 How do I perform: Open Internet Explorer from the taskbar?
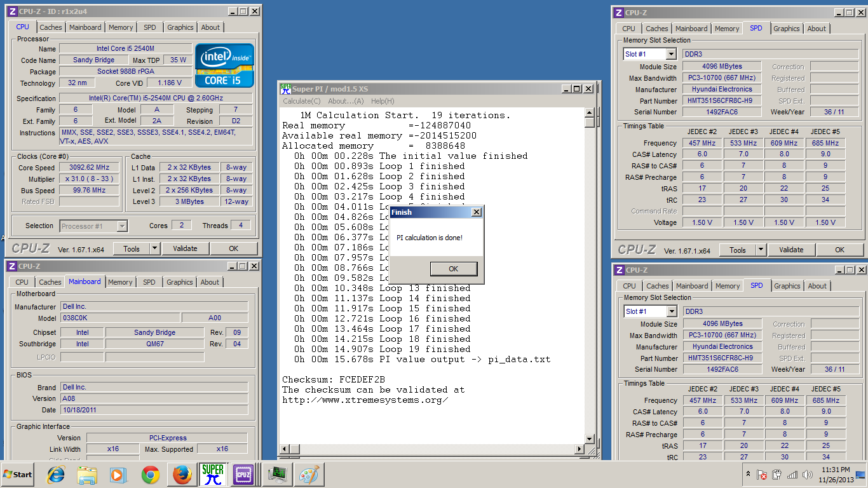(x=56, y=475)
